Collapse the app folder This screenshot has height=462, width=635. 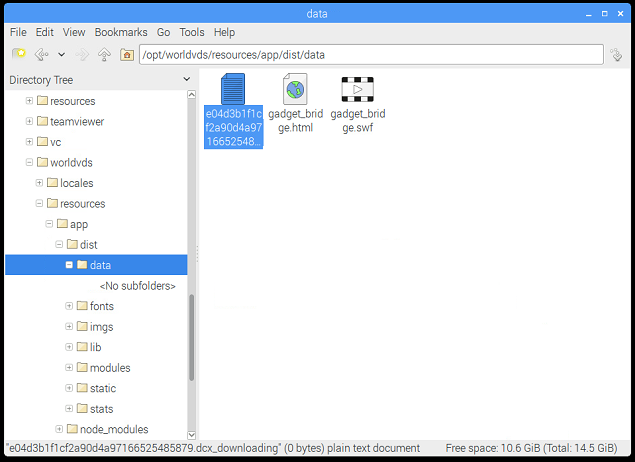49,224
